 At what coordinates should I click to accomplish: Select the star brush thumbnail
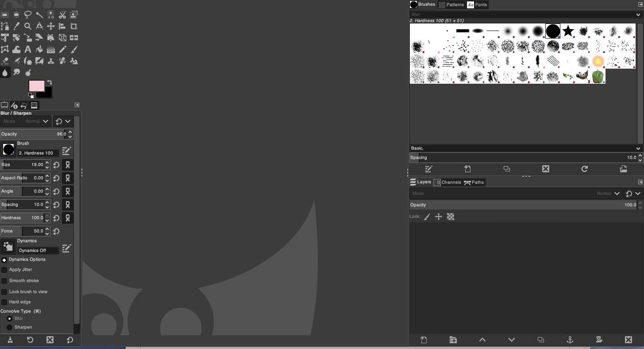click(x=568, y=31)
